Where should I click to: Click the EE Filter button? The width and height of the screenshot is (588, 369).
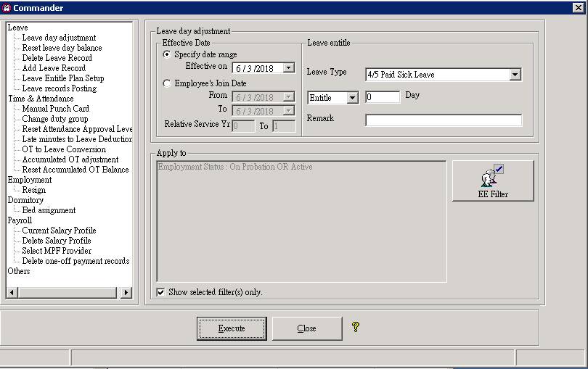(493, 181)
